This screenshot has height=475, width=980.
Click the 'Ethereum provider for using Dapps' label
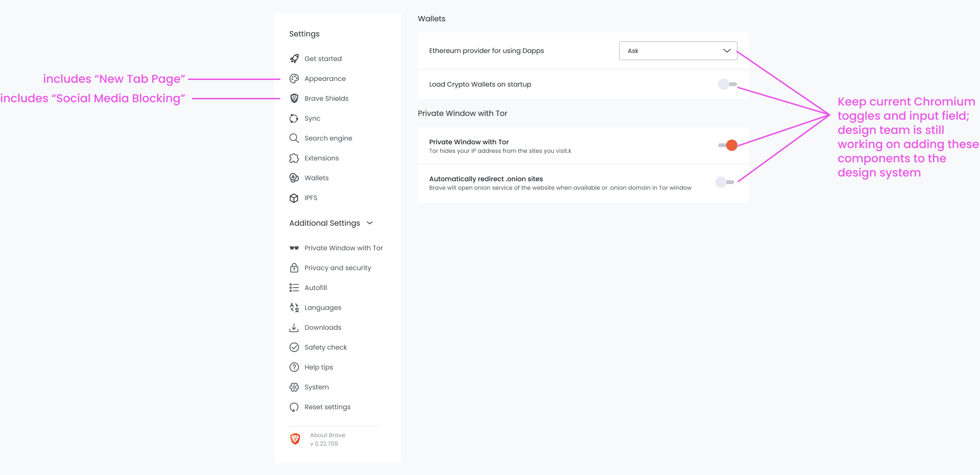point(486,51)
